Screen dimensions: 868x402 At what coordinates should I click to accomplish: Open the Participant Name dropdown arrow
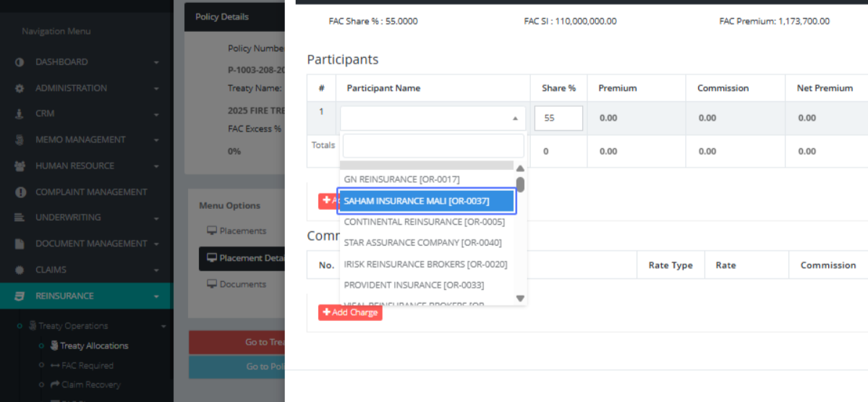coord(514,119)
